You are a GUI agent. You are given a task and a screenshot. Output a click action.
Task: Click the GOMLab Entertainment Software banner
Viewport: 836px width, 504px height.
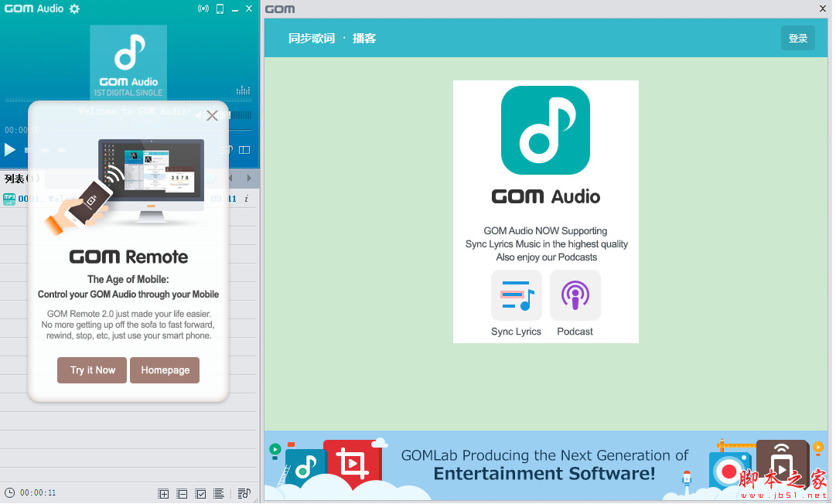coord(545,465)
